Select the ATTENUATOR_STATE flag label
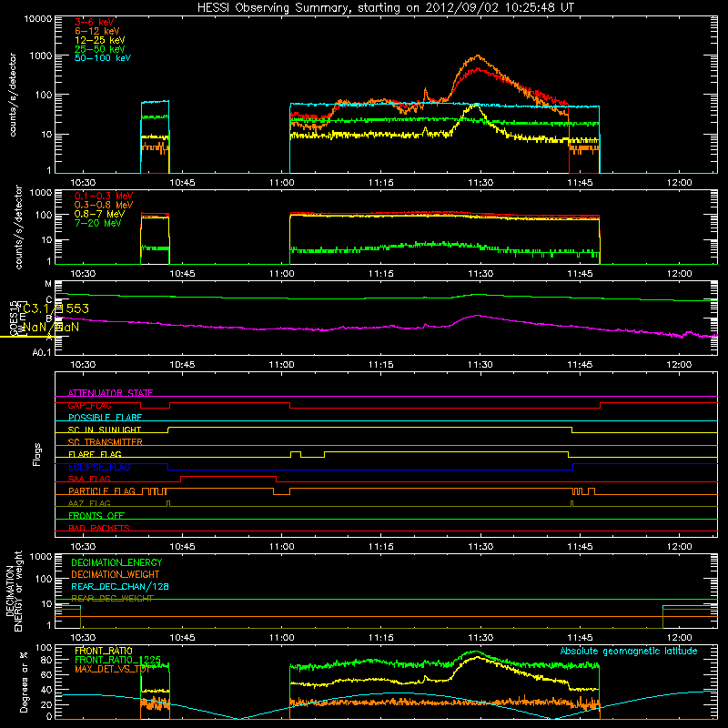The width and height of the screenshot is (728, 728). (x=110, y=393)
